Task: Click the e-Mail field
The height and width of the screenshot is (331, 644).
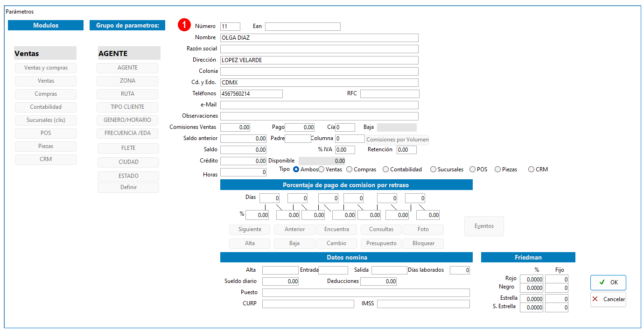Action: [319, 105]
